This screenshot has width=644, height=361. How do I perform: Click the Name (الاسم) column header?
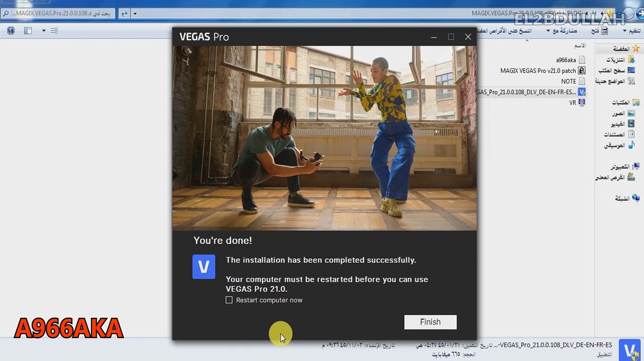coord(580,46)
